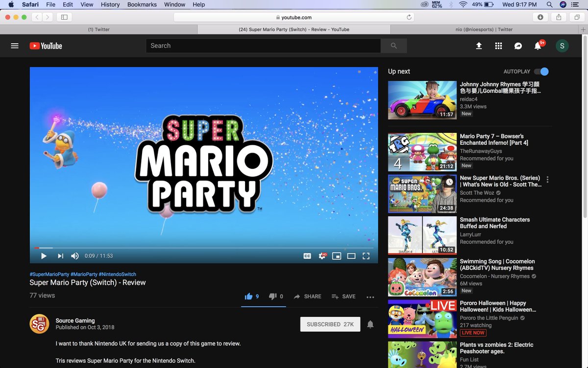588x368 pixels.
Task: Reload the page in address bar
Action: 409,17
